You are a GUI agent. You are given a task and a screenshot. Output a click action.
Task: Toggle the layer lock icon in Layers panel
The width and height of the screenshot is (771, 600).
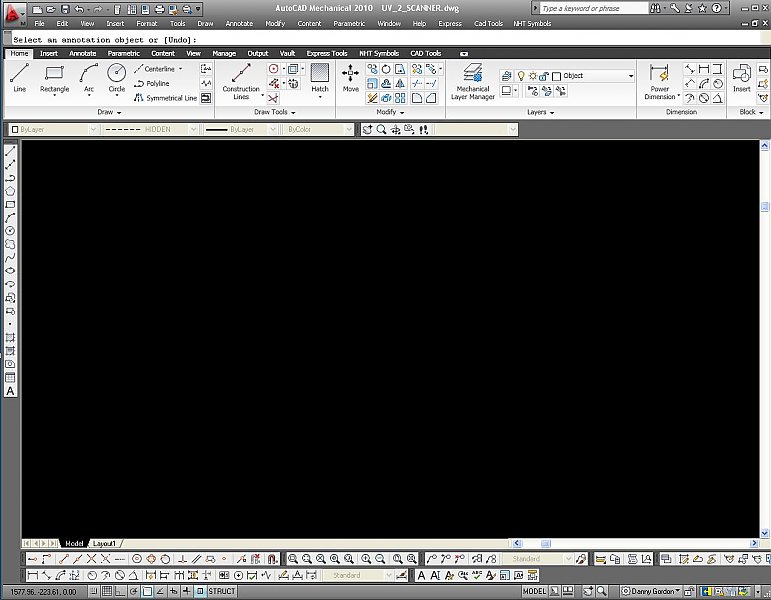[x=544, y=76]
